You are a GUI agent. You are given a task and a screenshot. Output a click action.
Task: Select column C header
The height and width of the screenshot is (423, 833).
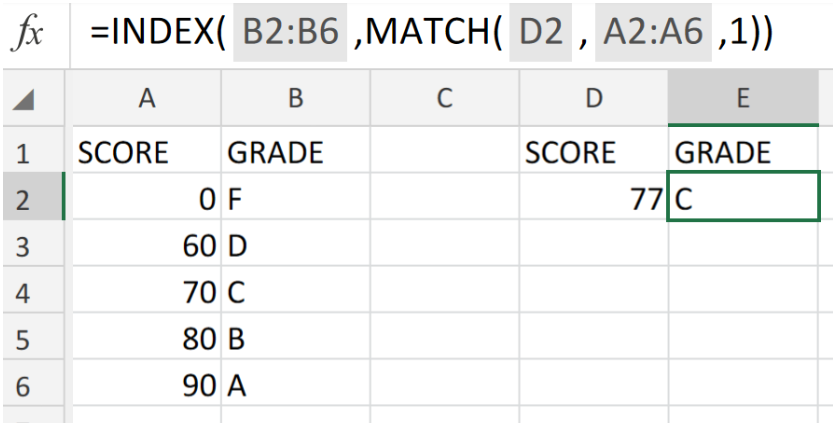pyautogui.click(x=445, y=98)
